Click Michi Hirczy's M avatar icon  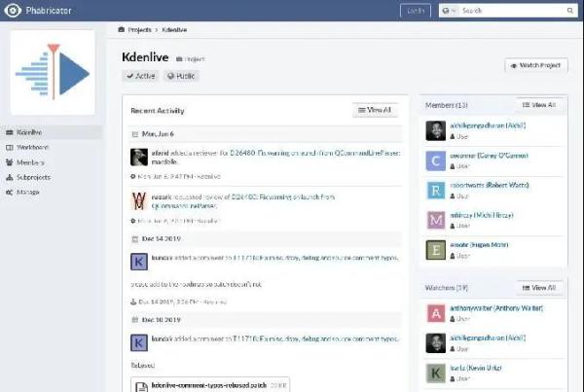pos(436,220)
